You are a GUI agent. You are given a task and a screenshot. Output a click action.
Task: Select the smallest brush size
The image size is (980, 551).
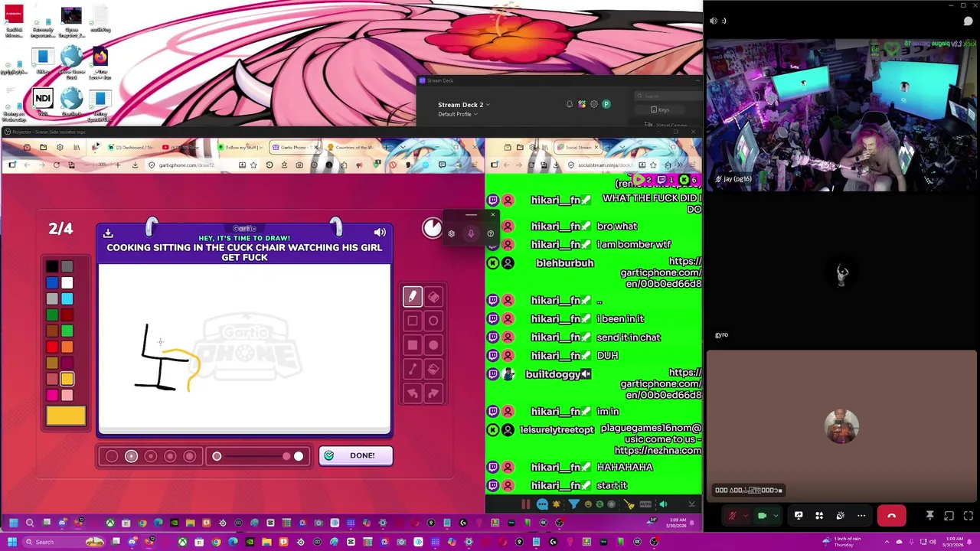pyautogui.click(x=112, y=457)
